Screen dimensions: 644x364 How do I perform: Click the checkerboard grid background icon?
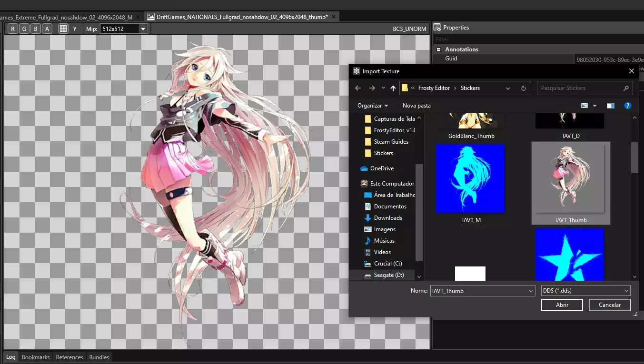tap(63, 29)
